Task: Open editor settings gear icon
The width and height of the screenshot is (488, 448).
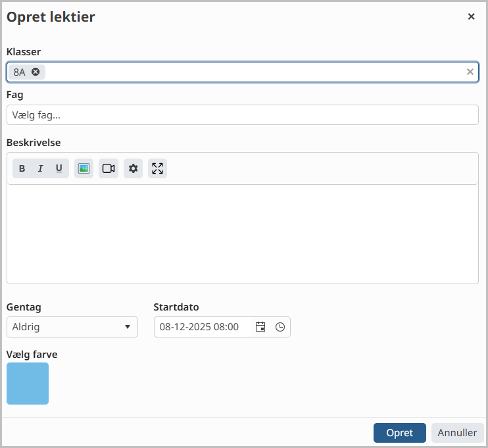Action: tap(134, 168)
